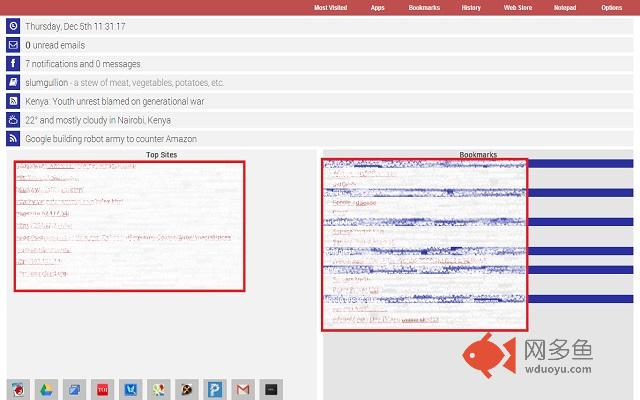
Task: Click the weather icon for Nairobi
Action: (x=13, y=120)
